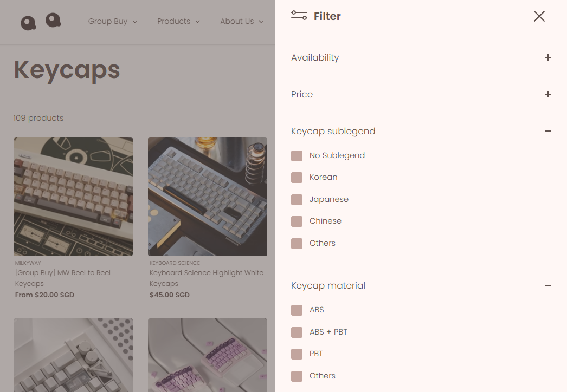Check the Japanese sublegend option
Screen dimensions: 567x392
click(297, 199)
